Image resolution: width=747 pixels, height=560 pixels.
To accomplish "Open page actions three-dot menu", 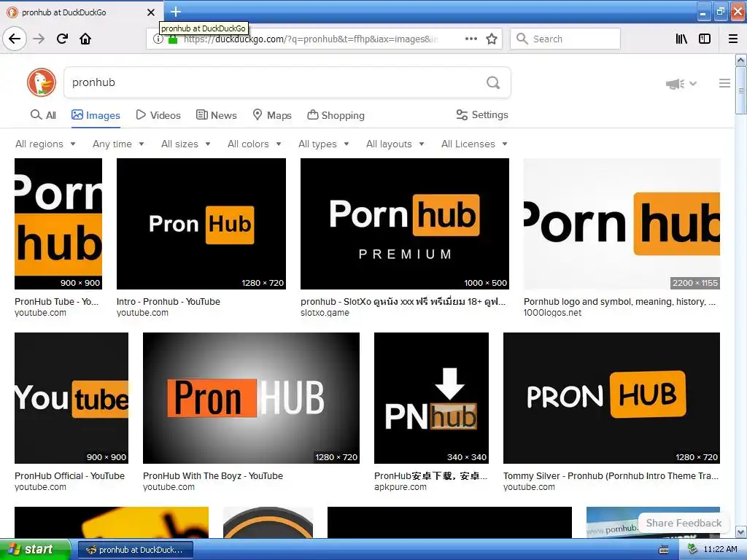I will coord(471,39).
